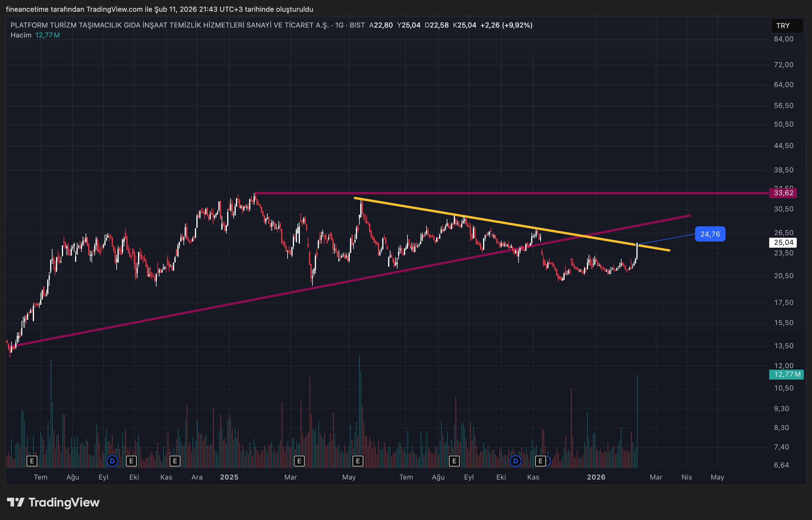The width and height of the screenshot is (812, 520).
Task: Click the green 12,77 M volume axis label
Action: (786, 374)
